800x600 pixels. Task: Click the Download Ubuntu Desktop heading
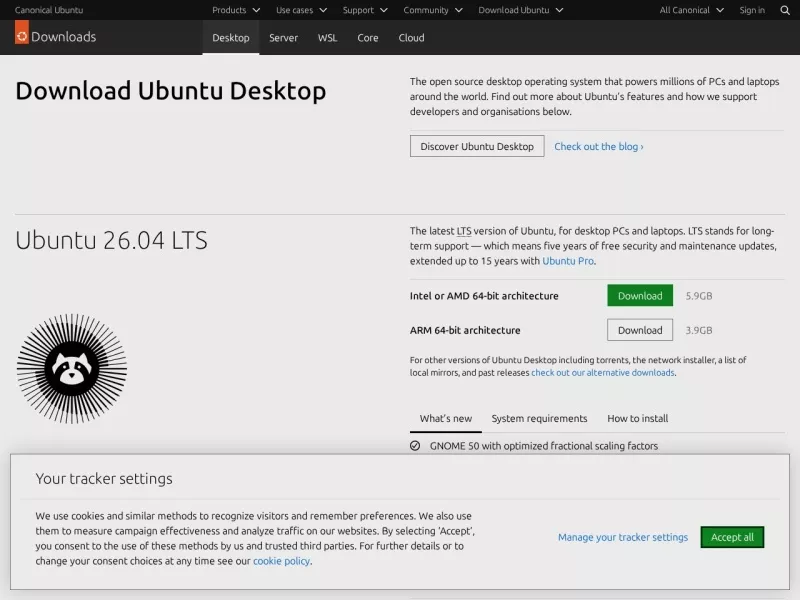click(x=170, y=91)
